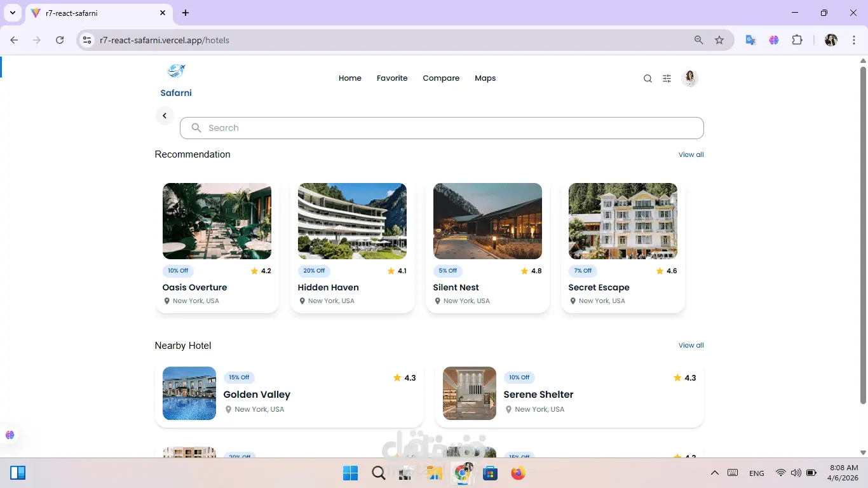Open the Oasis Overture hotel photo
This screenshot has width=868, height=488.
click(x=217, y=221)
